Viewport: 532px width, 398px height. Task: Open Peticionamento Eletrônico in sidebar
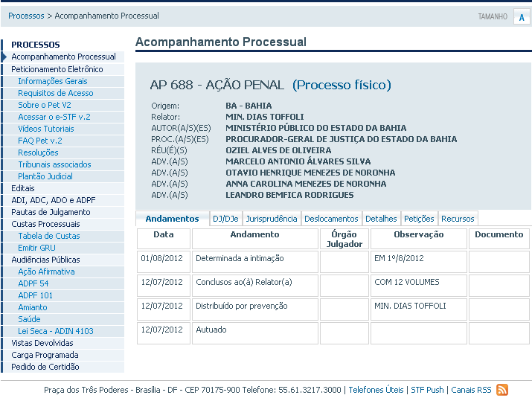tap(57, 69)
